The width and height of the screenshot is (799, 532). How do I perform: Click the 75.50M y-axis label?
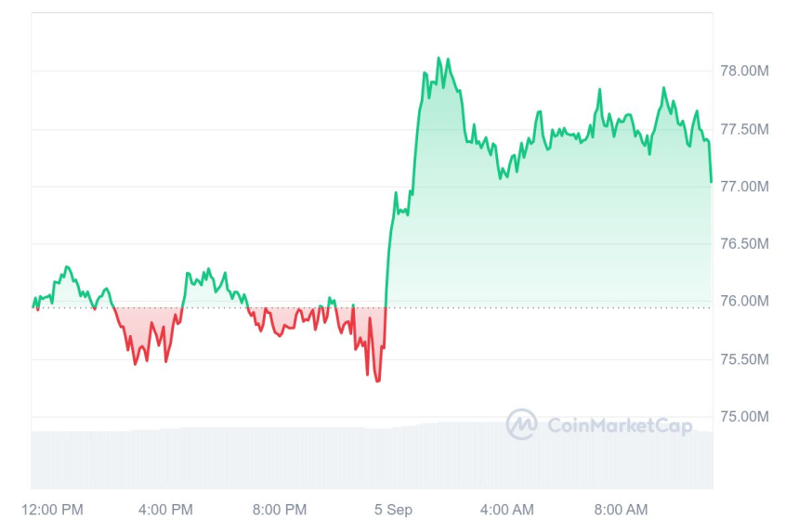click(x=745, y=358)
